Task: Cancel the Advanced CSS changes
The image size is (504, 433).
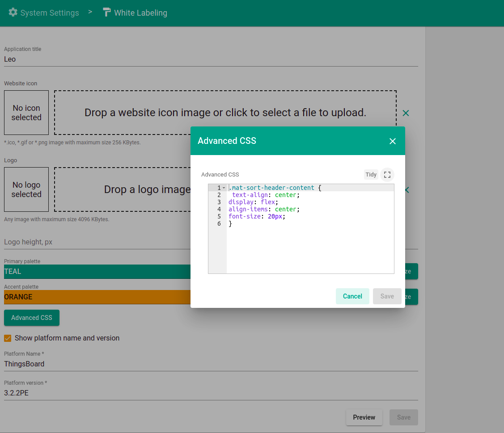Action: click(352, 296)
